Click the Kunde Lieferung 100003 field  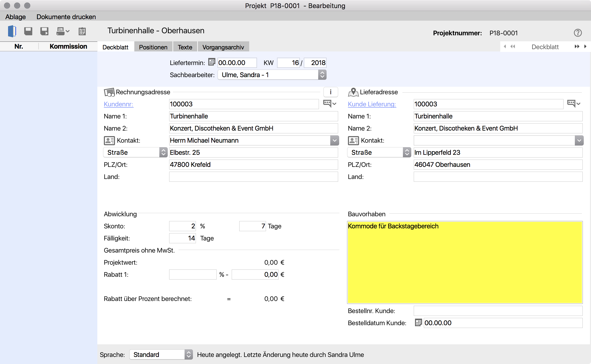[488, 104]
